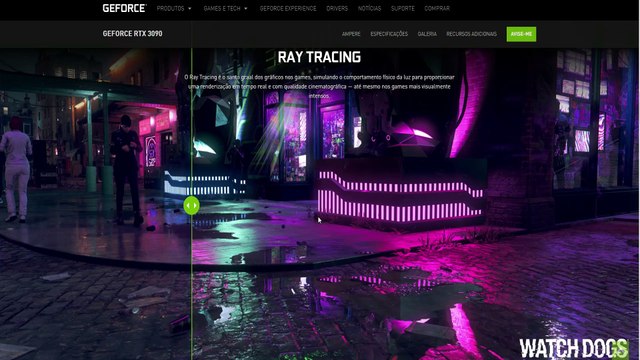Open the Produtos menu
Screen dimensions: 640x360
[x=171, y=8]
